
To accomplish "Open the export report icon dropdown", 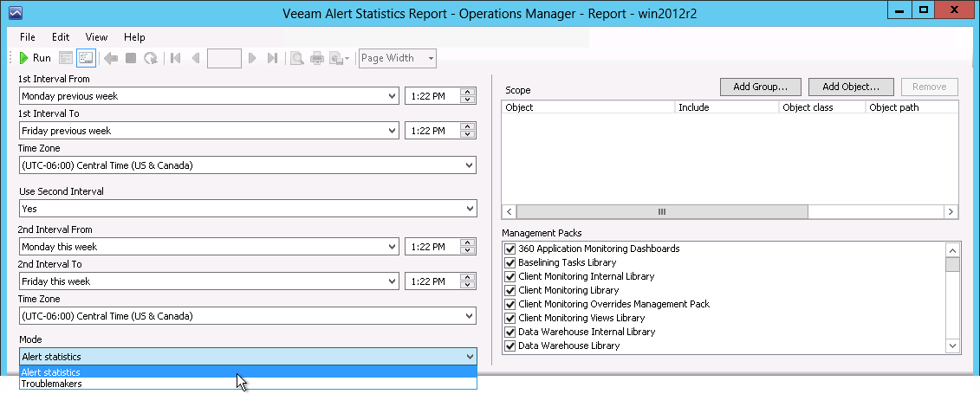I will tap(340, 58).
